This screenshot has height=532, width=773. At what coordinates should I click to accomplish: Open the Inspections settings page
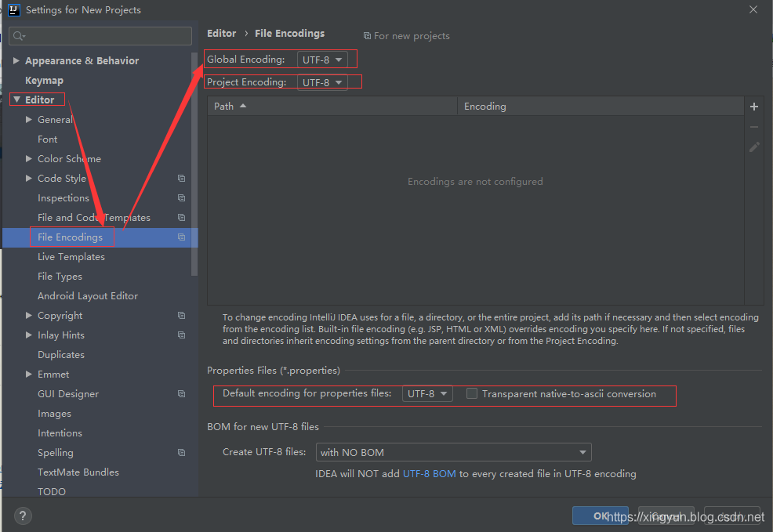pyautogui.click(x=63, y=198)
